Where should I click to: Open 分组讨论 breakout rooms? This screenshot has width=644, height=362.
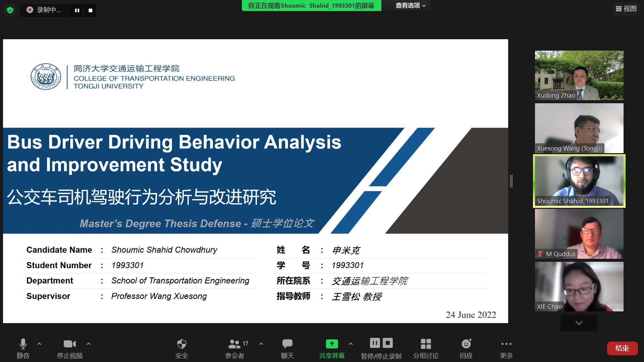tap(426, 348)
